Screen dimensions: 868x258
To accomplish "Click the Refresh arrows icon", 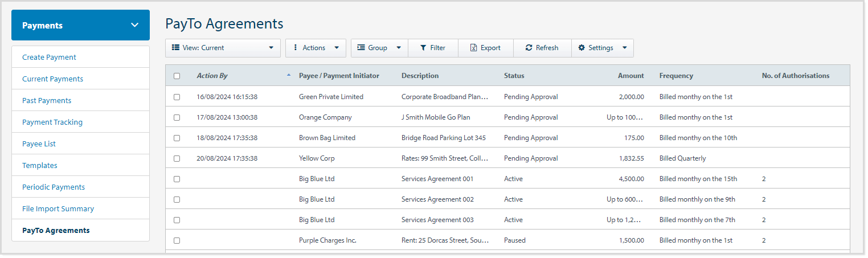I will [x=529, y=48].
